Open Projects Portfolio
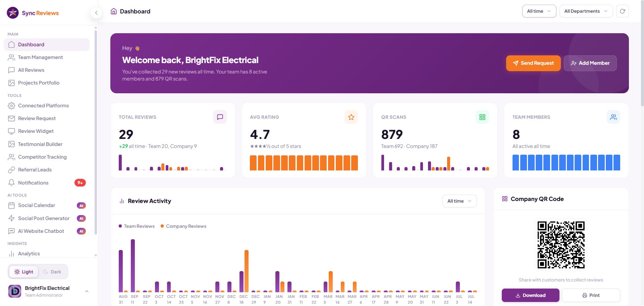Image resolution: width=644 pixels, height=306 pixels. (47, 83)
